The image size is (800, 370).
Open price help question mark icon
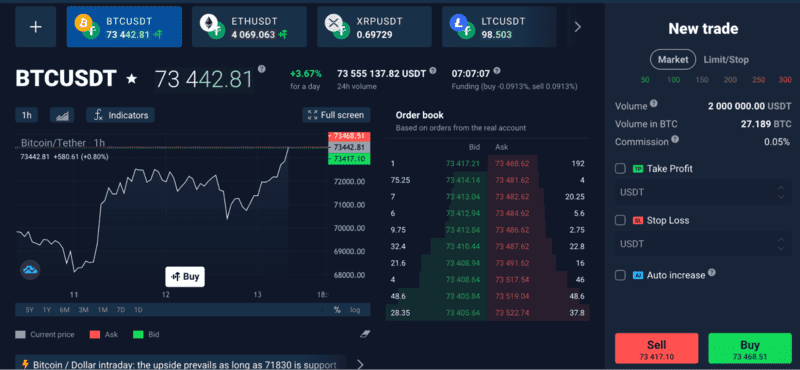261,69
